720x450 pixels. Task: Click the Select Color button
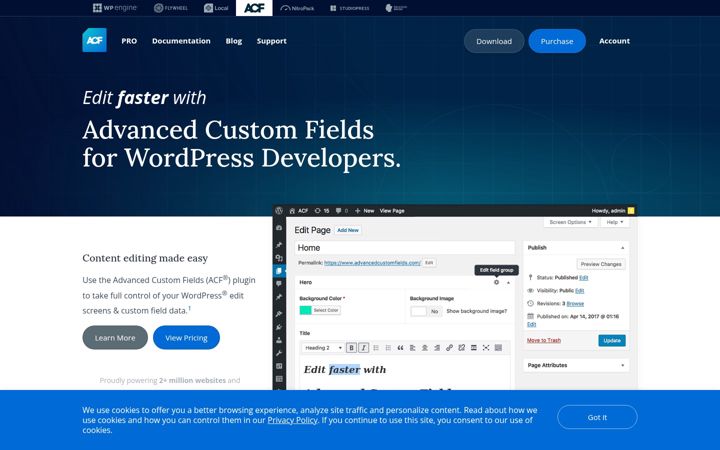pyautogui.click(x=326, y=310)
